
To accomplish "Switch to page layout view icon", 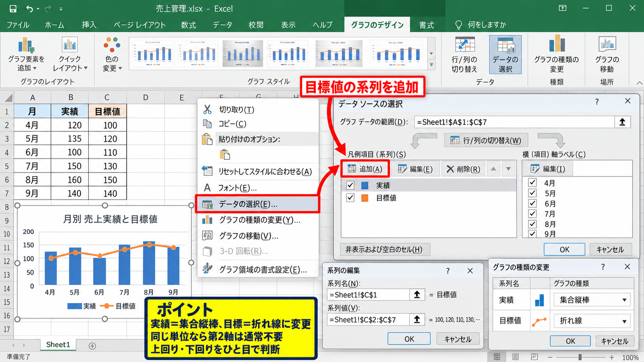I will 515,357.
